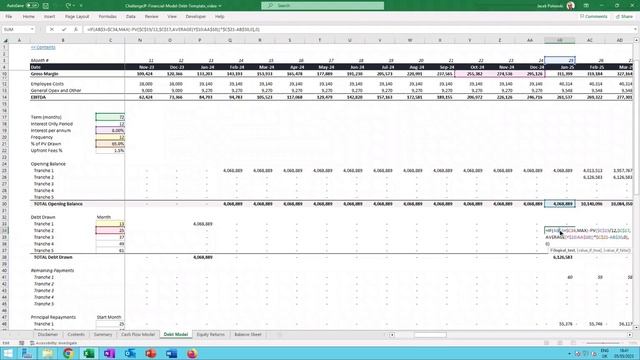Switch to the Review ribbon tab

tap(151, 17)
